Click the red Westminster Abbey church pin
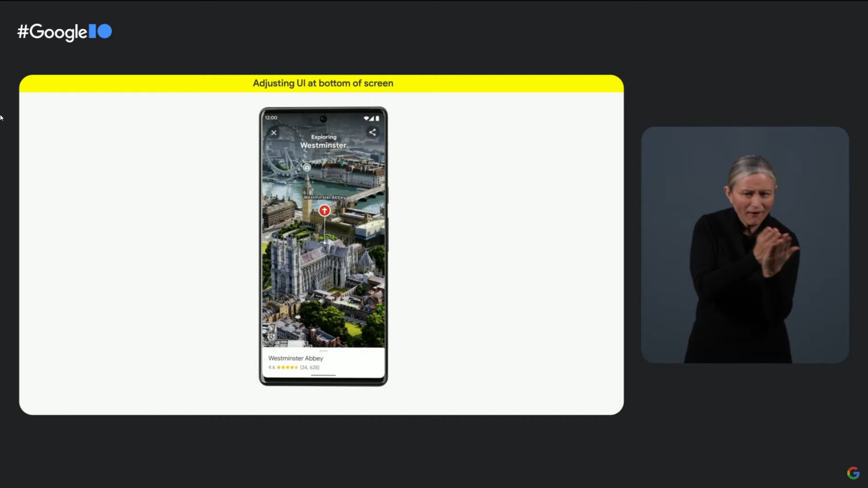This screenshot has width=868, height=488. click(x=324, y=211)
